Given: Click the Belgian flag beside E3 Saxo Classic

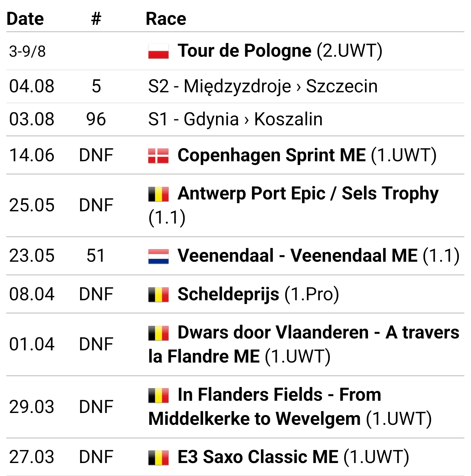Looking at the screenshot, I should click(x=158, y=457).
